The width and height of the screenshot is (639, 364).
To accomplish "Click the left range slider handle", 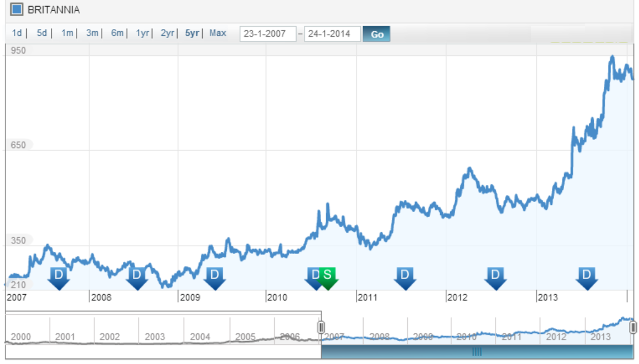I will tap(321, 328).
